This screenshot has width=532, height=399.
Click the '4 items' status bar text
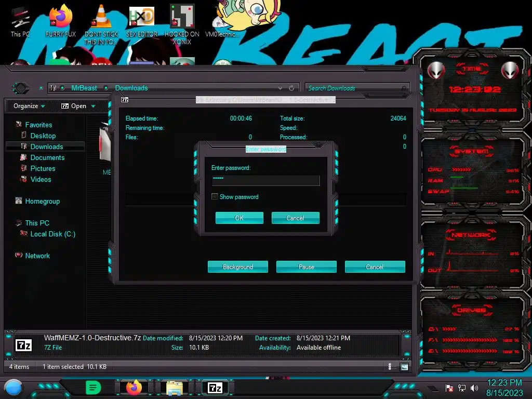(19, 367)
